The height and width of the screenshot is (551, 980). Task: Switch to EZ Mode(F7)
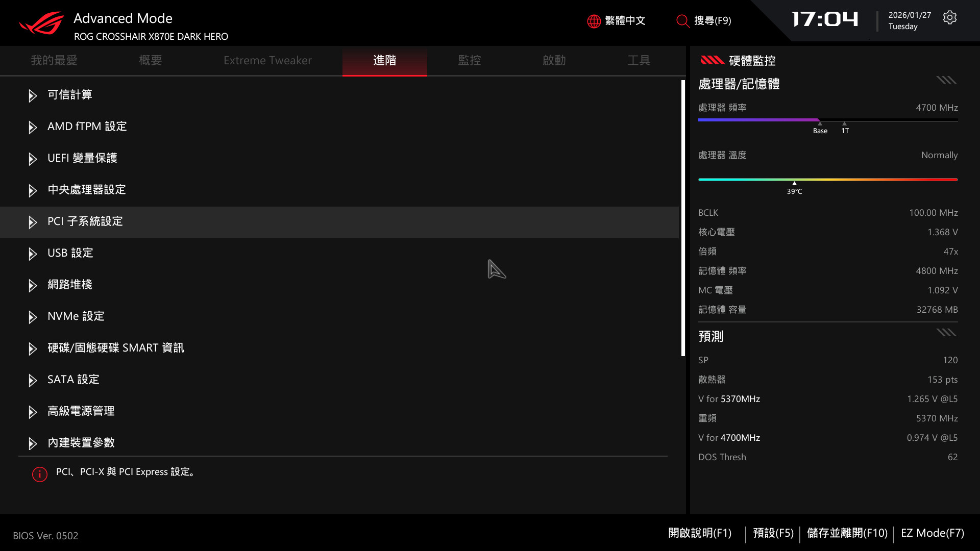point(932,533)
